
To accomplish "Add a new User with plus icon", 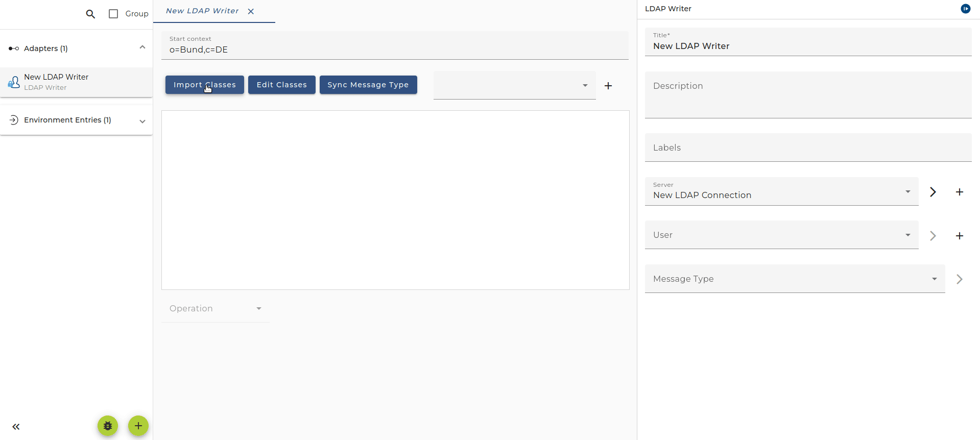I will 960,236.
